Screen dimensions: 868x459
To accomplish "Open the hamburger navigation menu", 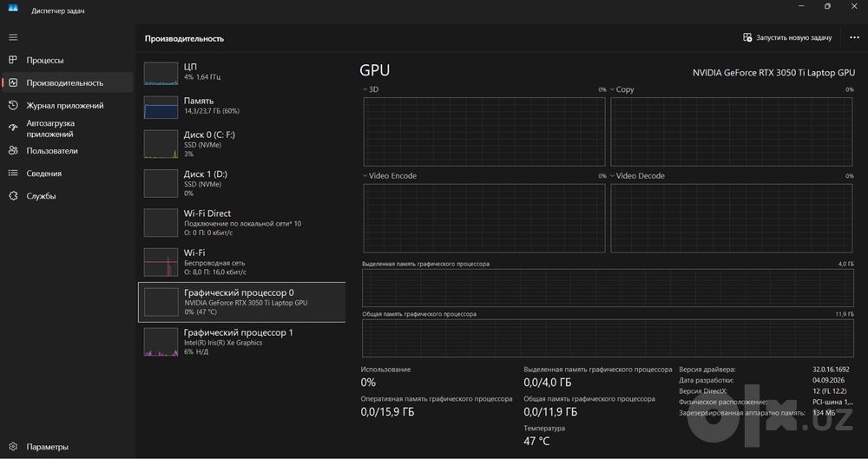I will (x=13, y=37).
